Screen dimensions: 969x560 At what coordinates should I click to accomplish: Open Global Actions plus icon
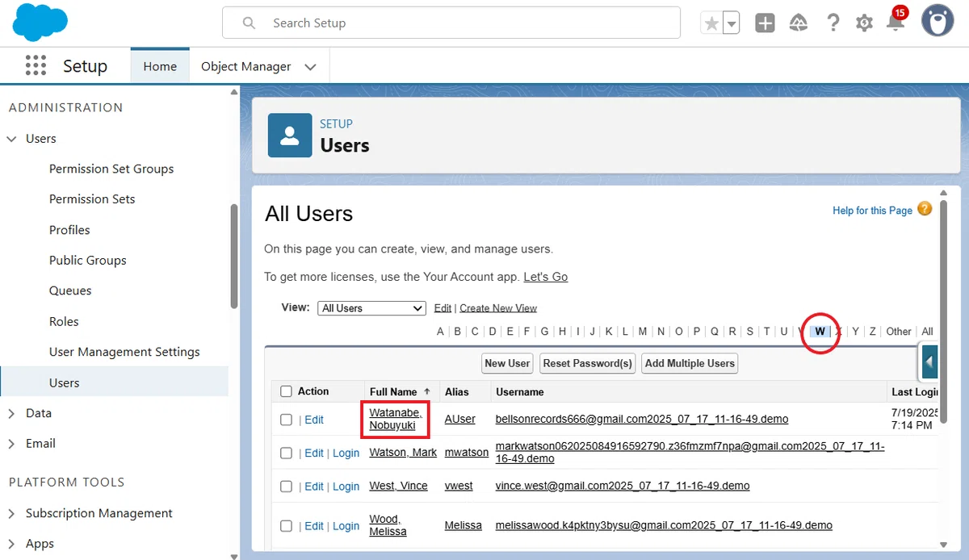765,23
